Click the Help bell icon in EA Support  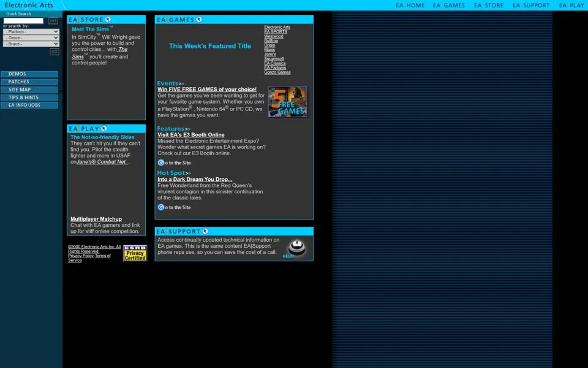[296, 248]
